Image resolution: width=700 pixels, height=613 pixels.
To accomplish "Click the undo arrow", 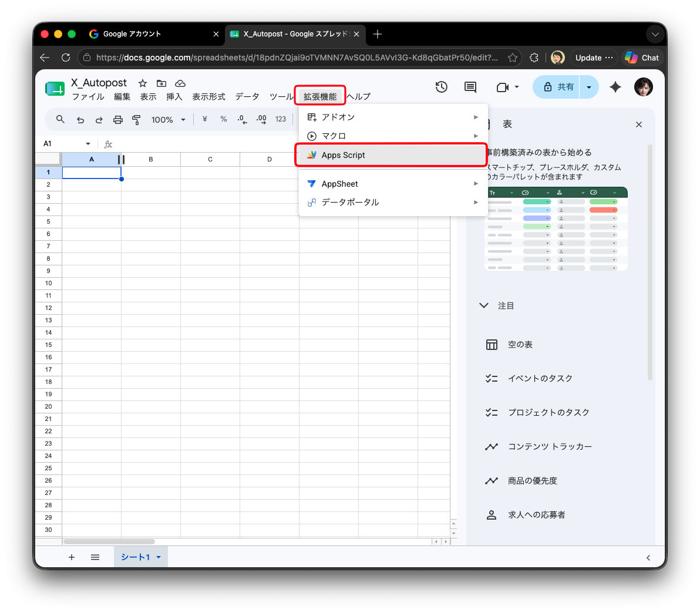I will click(x=80, y=120).
